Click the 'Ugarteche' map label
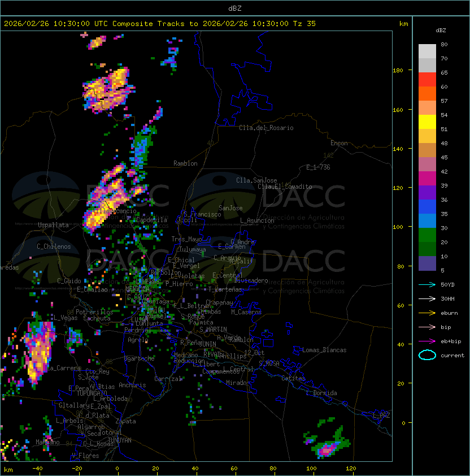Viewport: 470px width, 476px height. [x=140, y=358]
